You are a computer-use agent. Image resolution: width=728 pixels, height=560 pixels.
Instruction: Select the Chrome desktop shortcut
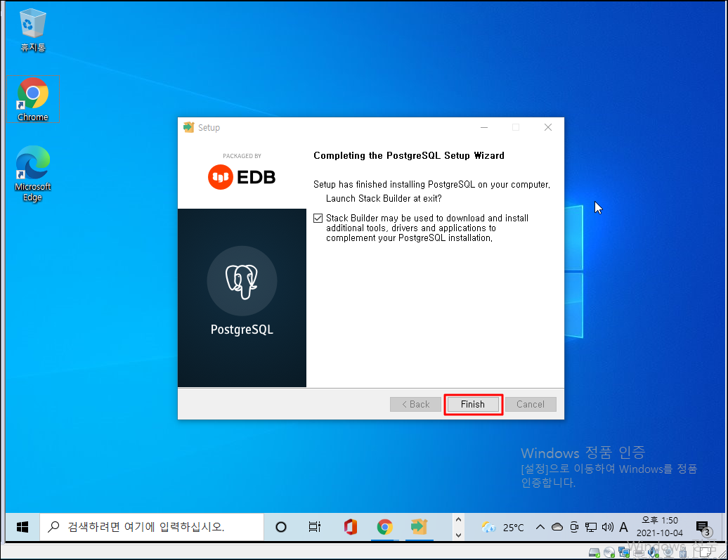33,99
